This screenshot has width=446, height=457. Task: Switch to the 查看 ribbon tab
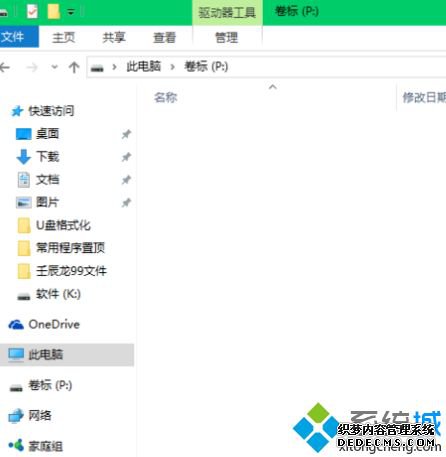tap(164, 37)
